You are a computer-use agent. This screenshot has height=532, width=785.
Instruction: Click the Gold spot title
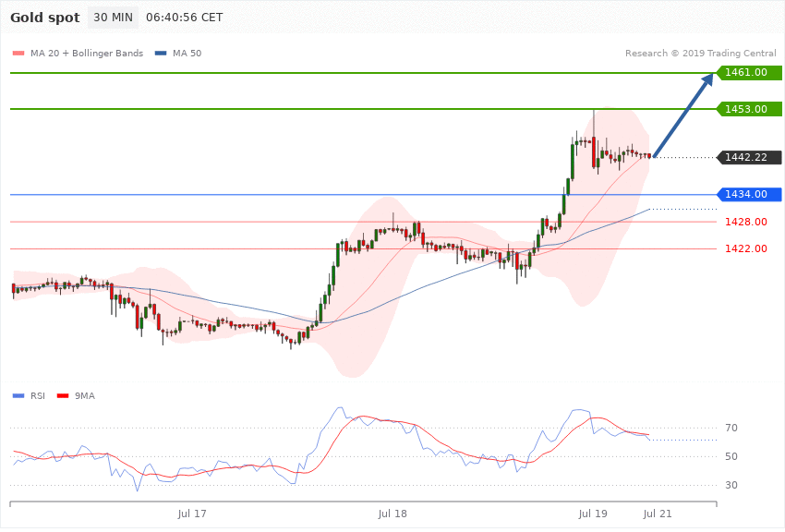pos(45,18)
